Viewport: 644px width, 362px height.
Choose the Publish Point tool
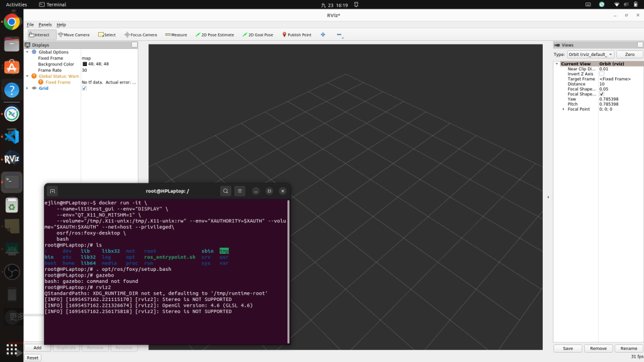297,35
